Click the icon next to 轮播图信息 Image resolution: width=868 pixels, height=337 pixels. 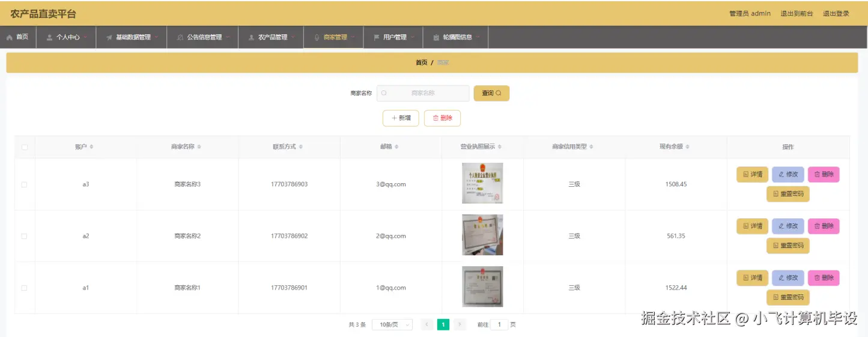tap(436, 37)
